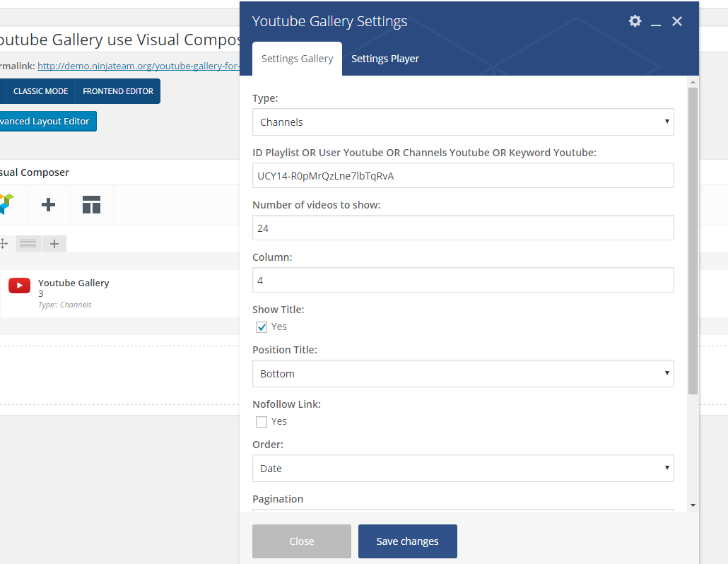Change row layout with the columns icon
728x564 pixels.
pyautogui.click(x=28, y=244)
